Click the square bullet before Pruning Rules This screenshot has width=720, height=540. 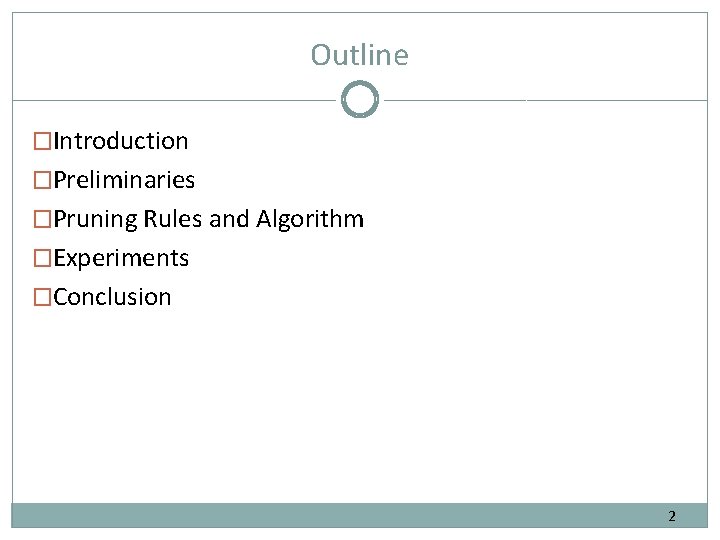(x=42, y=219)
